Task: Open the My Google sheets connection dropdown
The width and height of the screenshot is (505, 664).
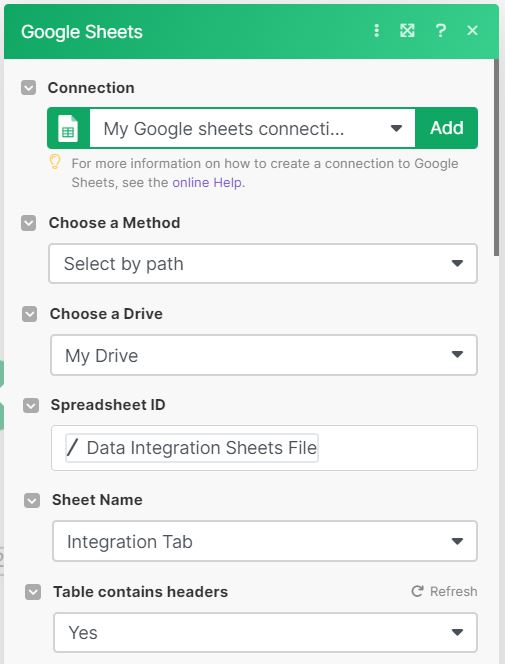Action: (252, 128)
